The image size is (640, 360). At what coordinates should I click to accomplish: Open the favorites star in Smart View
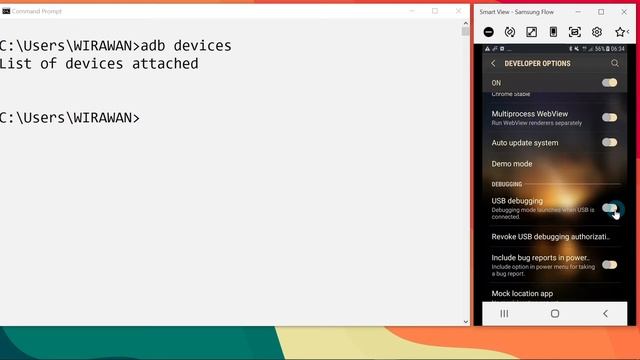pos(620,32)
